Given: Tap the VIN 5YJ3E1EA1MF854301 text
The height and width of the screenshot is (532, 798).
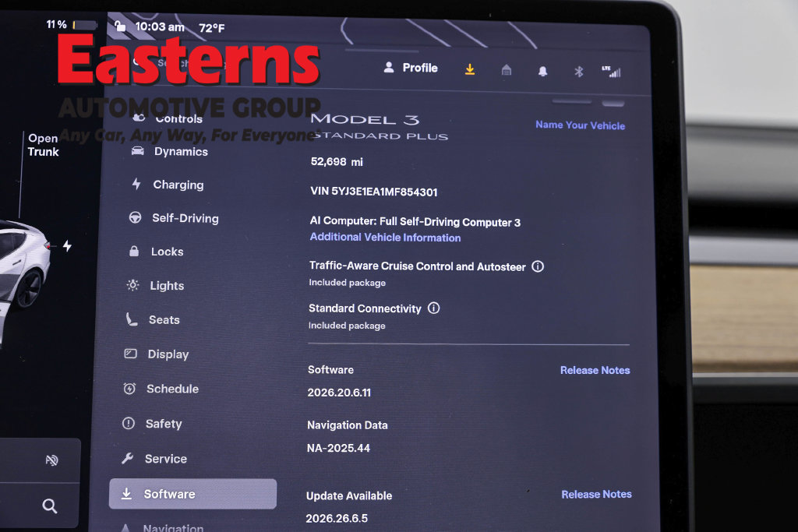Looking at the screenshot, I should tap(374, 192).
